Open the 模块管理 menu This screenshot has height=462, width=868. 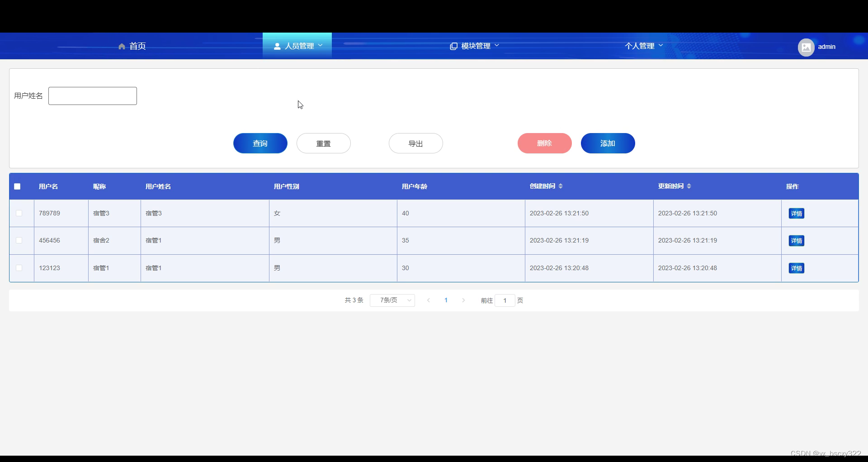474,46
